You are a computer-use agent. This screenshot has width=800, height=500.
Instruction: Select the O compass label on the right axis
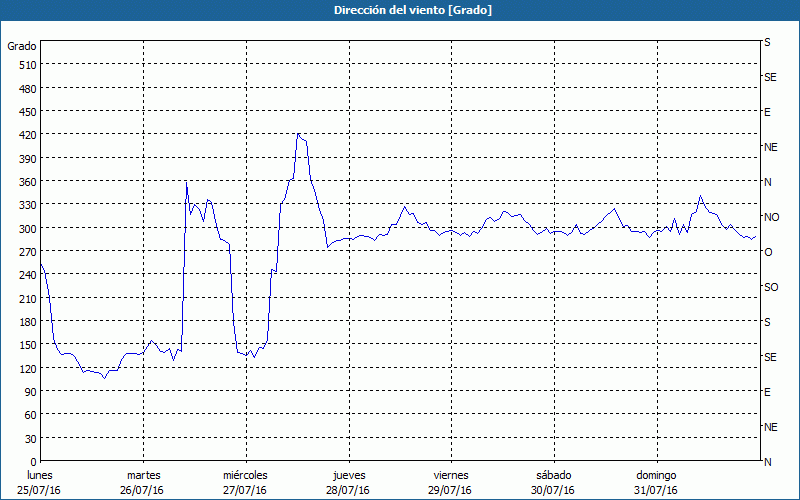[x=768, y=252]
